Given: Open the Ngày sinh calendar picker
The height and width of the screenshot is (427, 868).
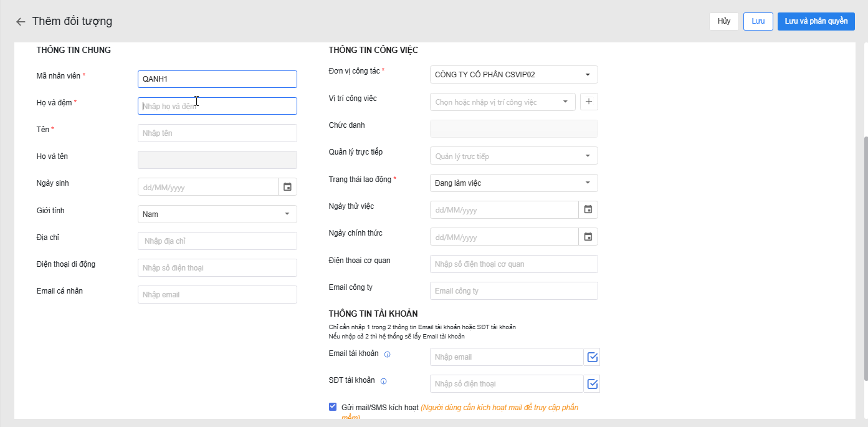Looking at the screenshot, I should click(287, 187).
